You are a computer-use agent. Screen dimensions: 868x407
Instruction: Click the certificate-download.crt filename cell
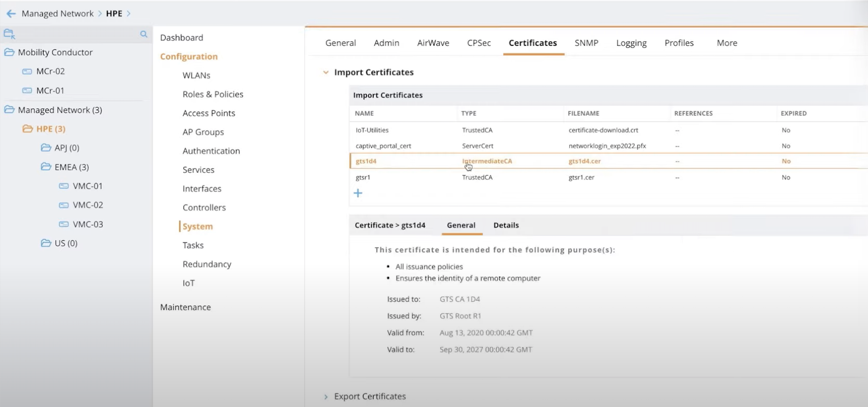click(x=603, y=130)
